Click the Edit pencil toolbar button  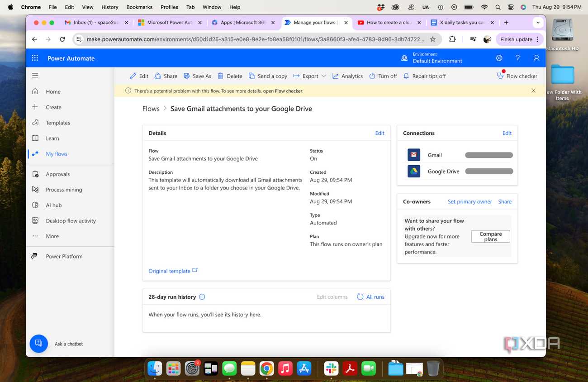point(139,76)
